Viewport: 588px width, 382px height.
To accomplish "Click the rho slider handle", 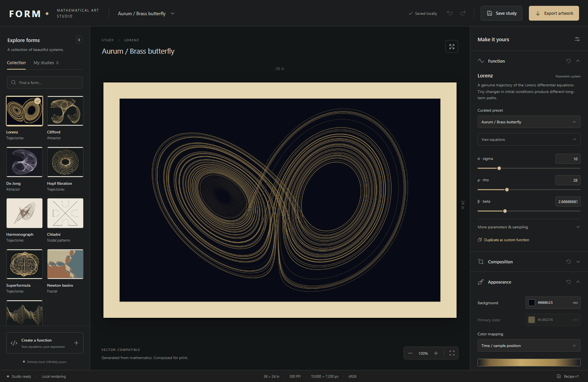I will [x=507, y=190].
